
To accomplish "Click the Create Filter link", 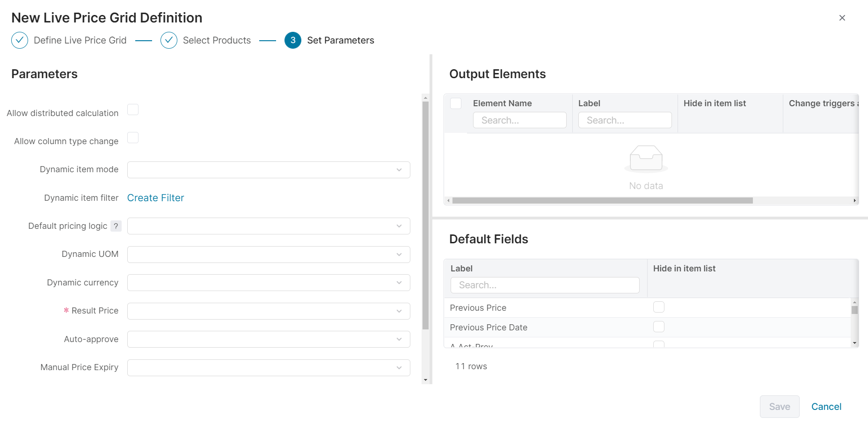I will [x=155, y=198].
